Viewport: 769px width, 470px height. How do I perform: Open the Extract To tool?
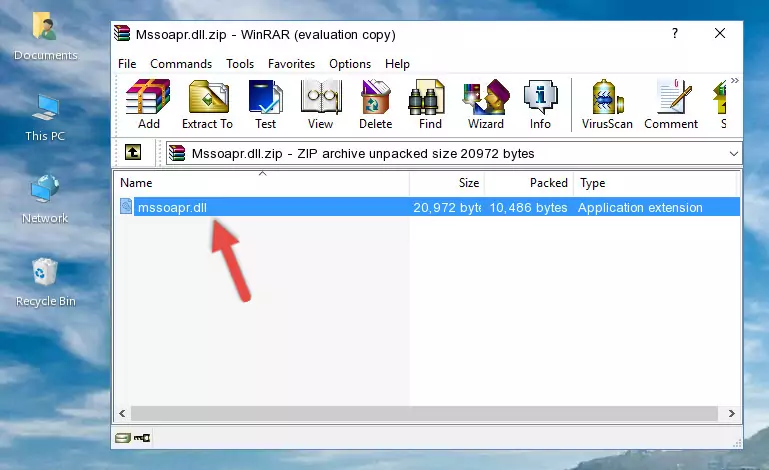click(x=207, y=104)
